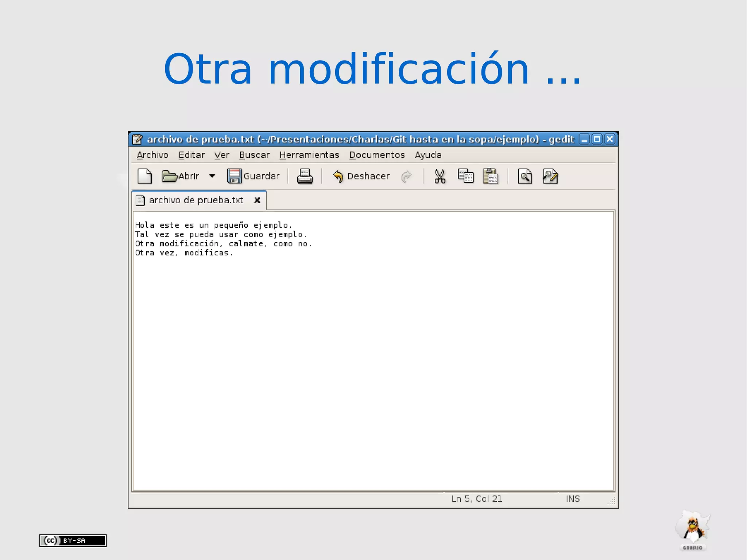This screenshot has width=747, height=560.
Task: Click the INS insert mode indicator
Action: pyautogui.click(x=573, y=499)
